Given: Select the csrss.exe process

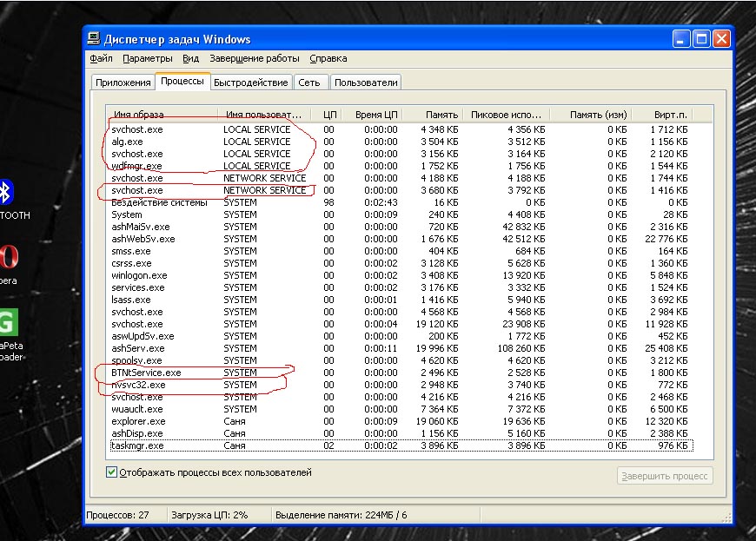Looking at the screenshot, I should (x=401, y=263).
